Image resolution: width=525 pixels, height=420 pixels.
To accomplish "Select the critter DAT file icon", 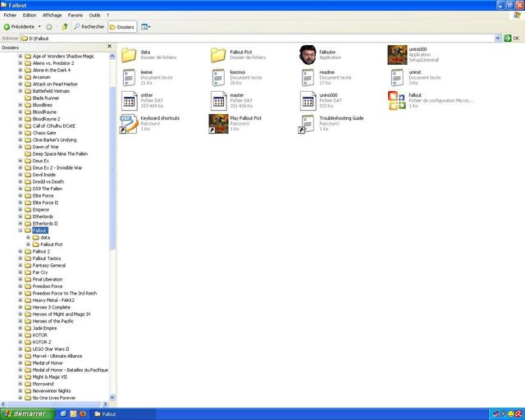I will pyautogui.click(x=129, y=100).
